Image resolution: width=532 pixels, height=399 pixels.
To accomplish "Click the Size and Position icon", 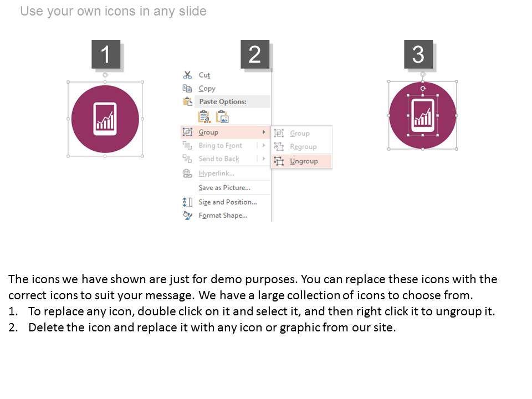I will click(187, 202).
